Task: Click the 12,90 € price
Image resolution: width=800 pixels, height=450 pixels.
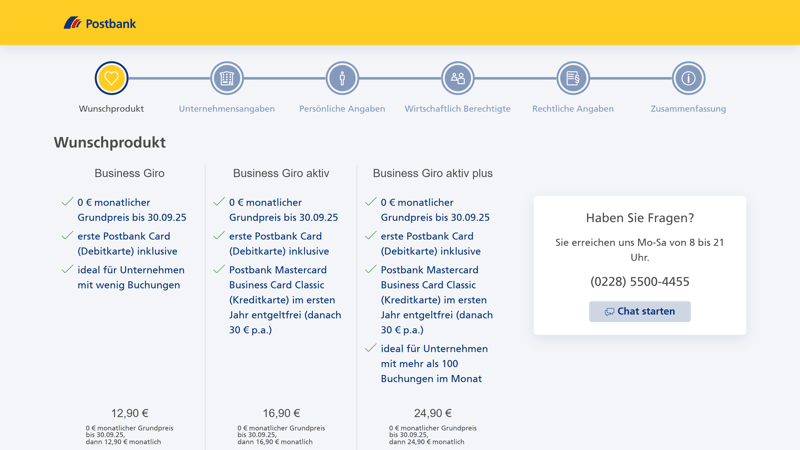Action: [130, 413]
